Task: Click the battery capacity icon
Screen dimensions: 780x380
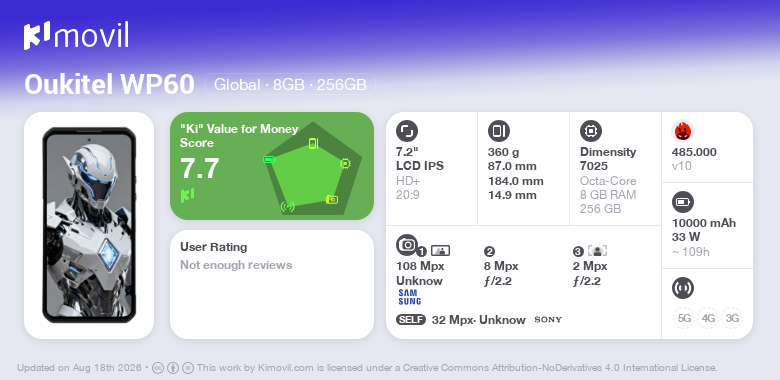Action: tap(683, 202)
